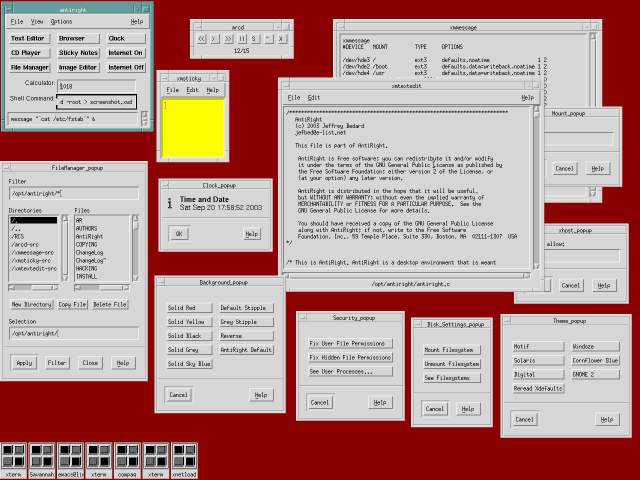Viewport: 640px width, 480px height.
Task: Click the information icon in Clock popup
Action: tap(170, 204)
